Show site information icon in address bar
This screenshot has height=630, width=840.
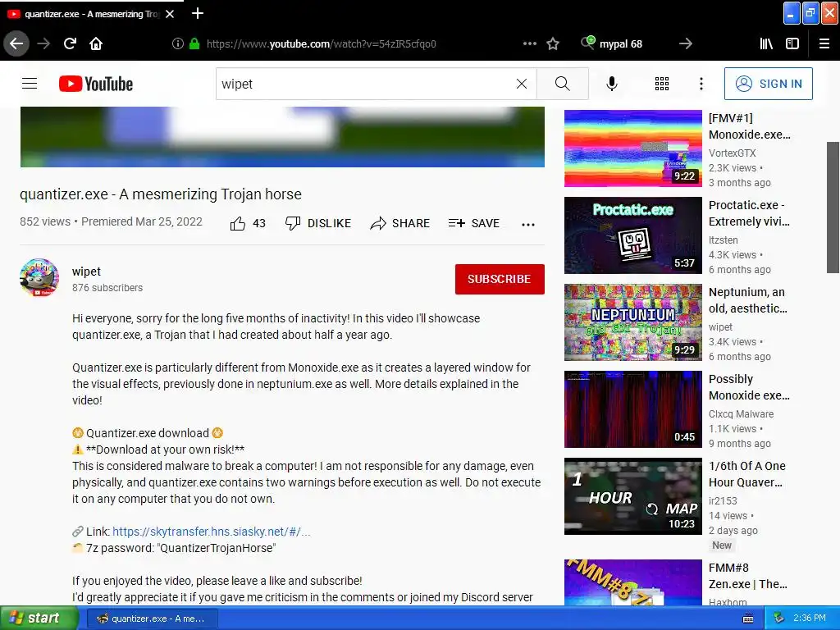(178, 44)
